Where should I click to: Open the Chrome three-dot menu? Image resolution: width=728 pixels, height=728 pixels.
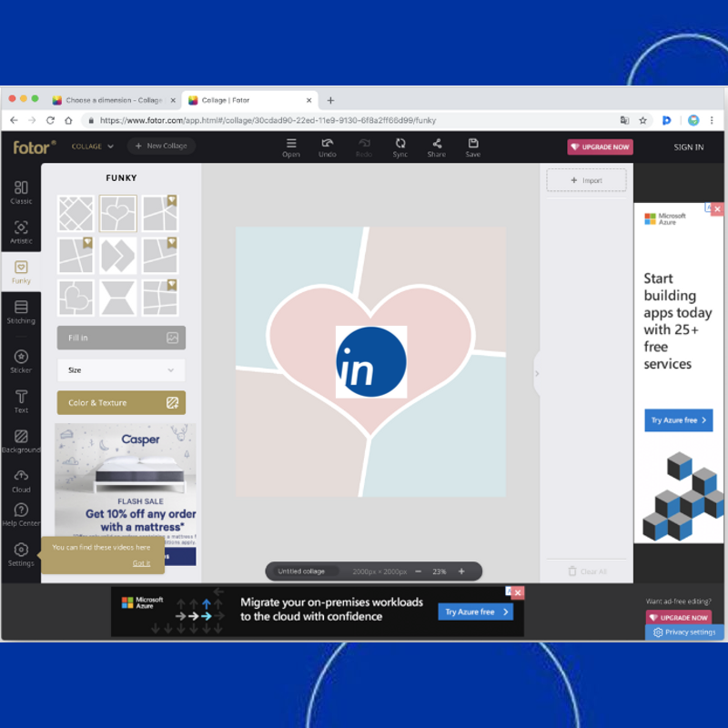pos(712,120)
